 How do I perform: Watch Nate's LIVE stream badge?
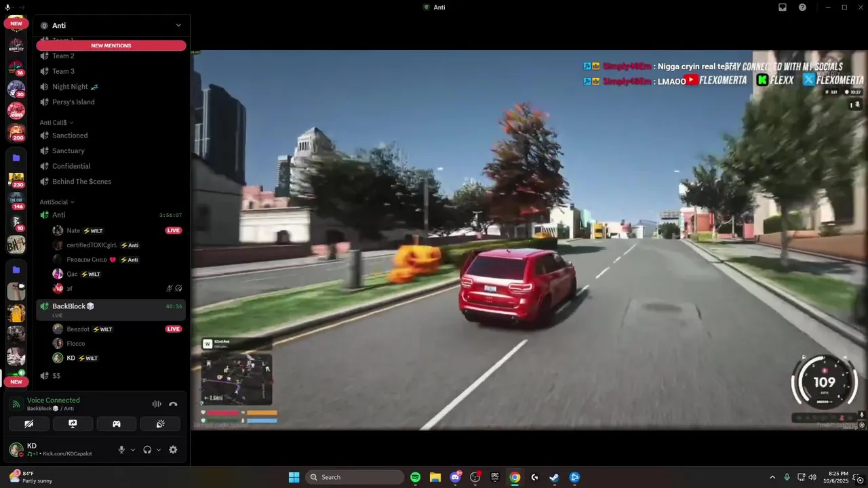click(x=174, y=230)
